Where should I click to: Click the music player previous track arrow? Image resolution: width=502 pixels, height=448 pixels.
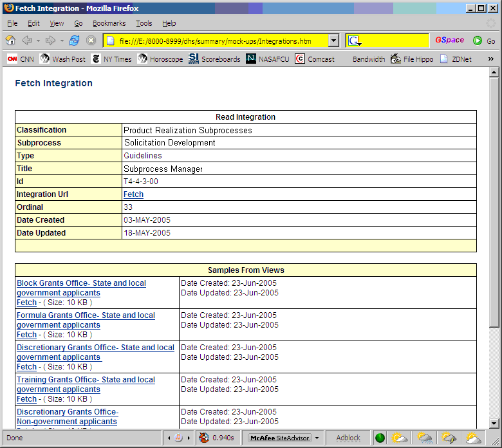(169, 438)
